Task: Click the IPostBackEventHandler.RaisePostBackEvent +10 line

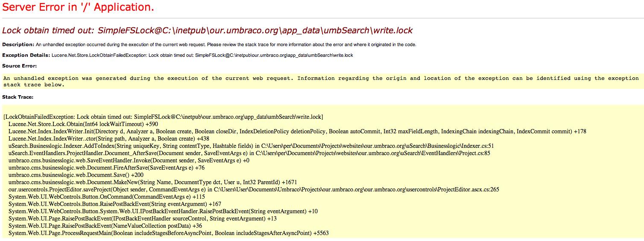Action: click(x=163, y=211)
